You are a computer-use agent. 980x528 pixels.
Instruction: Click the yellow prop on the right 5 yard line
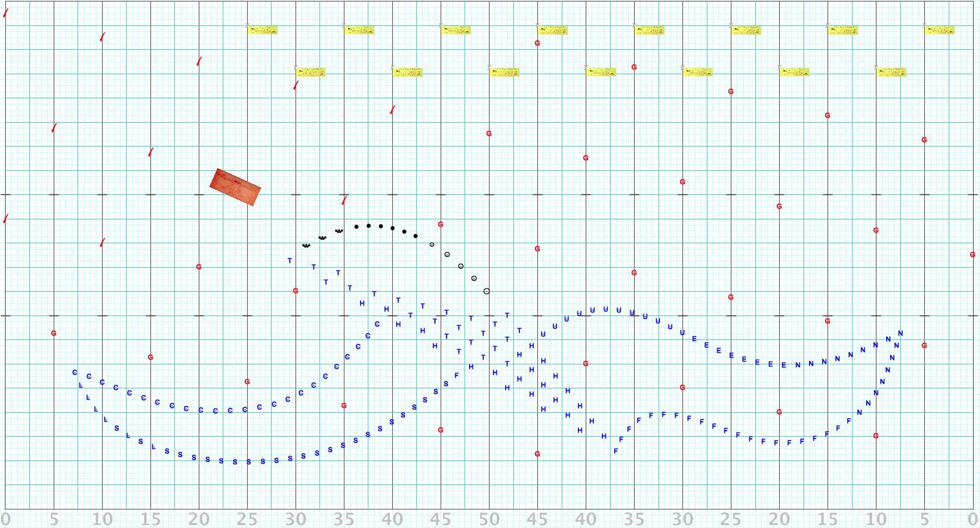[940, 30]
